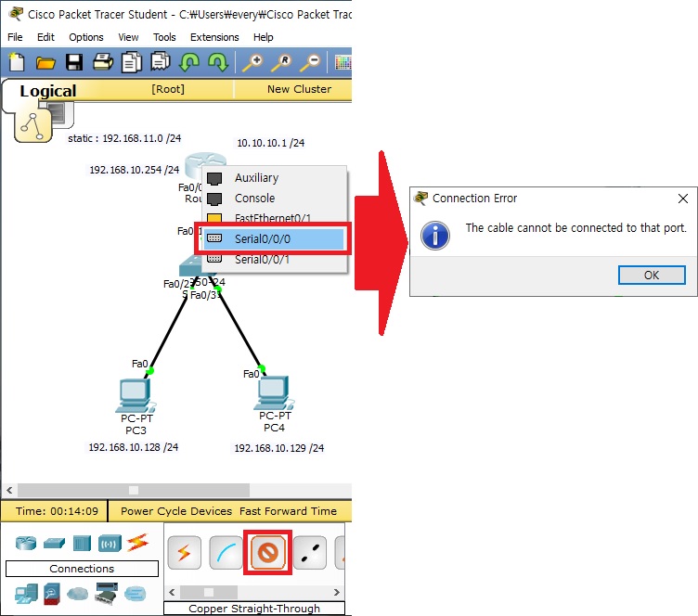The image size is (698, 616).
Task: Open the Help menu
Action: 263,37
